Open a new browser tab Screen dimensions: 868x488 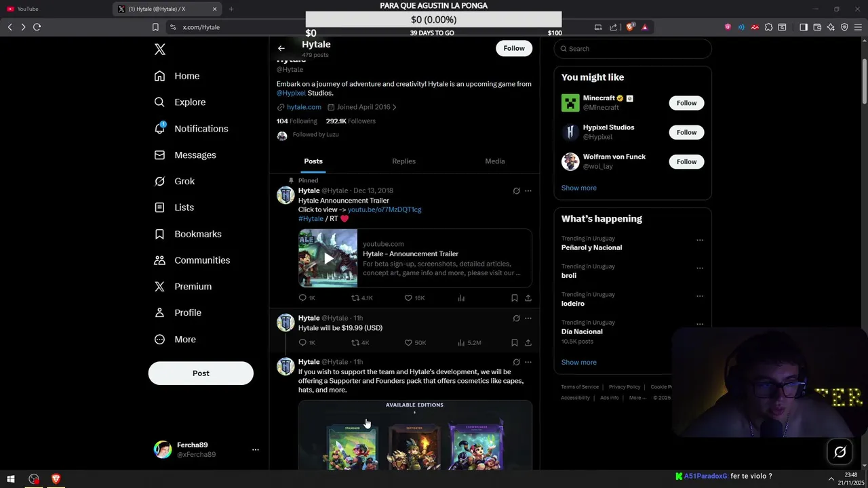click(x=231, y=9)
